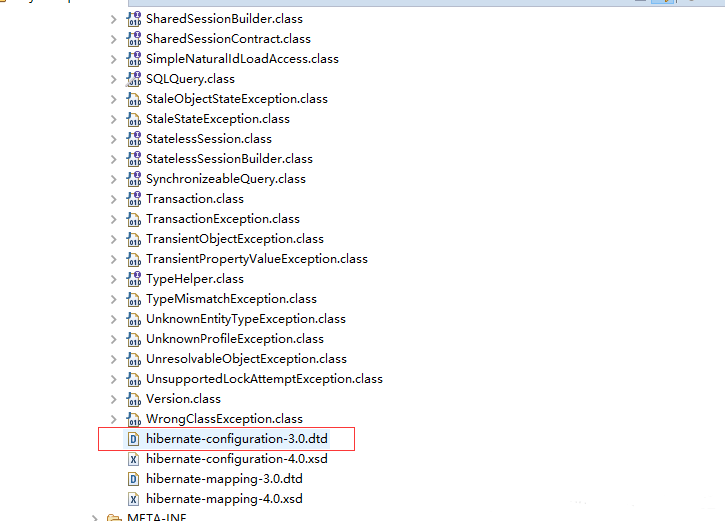Expand the Transaction.class tree node
Viewport: 725px width, 521px height.
click(113, 199)
